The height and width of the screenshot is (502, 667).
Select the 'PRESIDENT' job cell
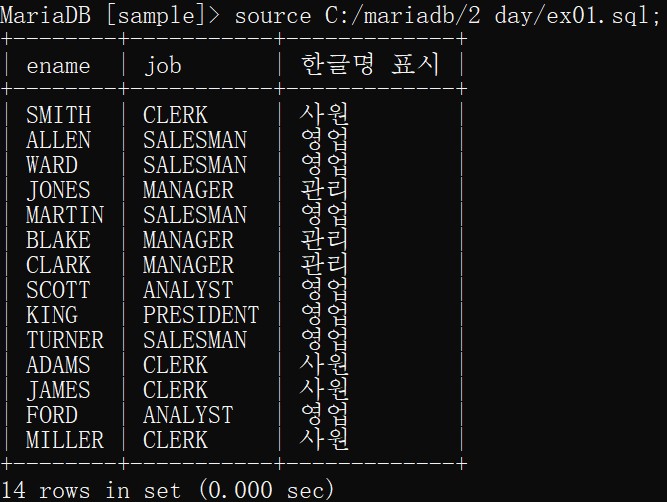click(x=201, y=315)
